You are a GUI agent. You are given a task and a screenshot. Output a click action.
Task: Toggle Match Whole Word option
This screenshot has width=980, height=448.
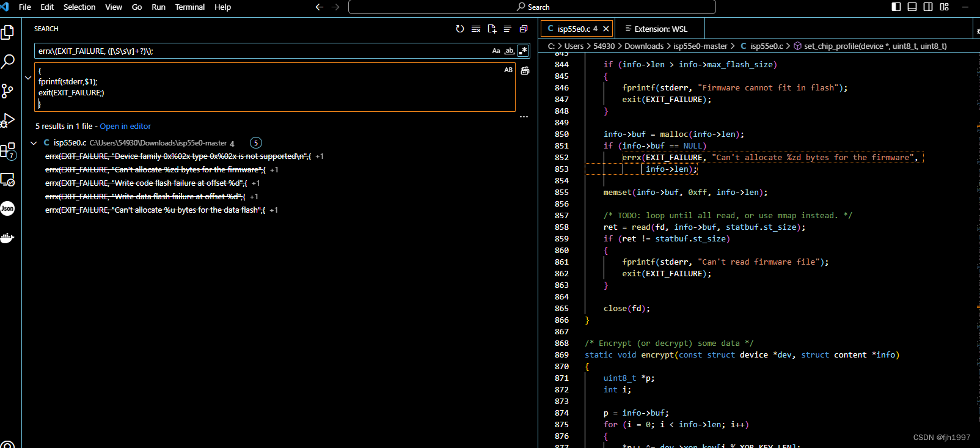[x=509, y=51]
